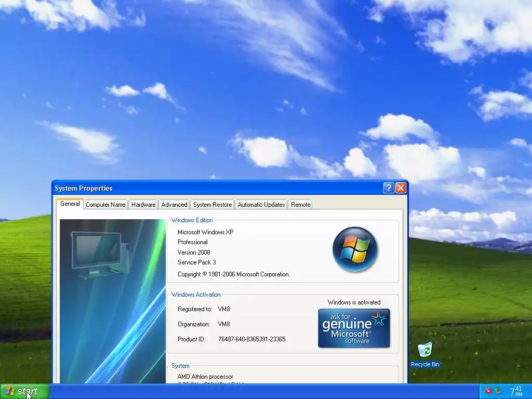
Task: Open the Hardware tab
Action: (143, 205)
